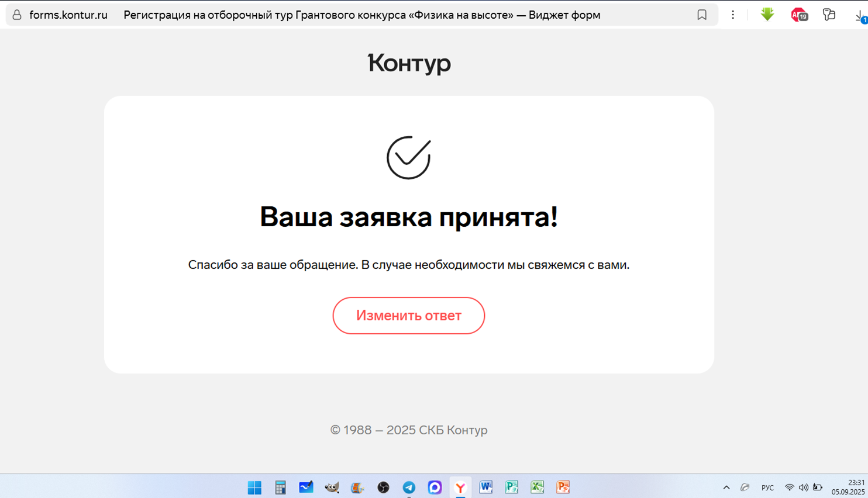
Task: Open the Windows Start menu
Action: coord(254,487)
